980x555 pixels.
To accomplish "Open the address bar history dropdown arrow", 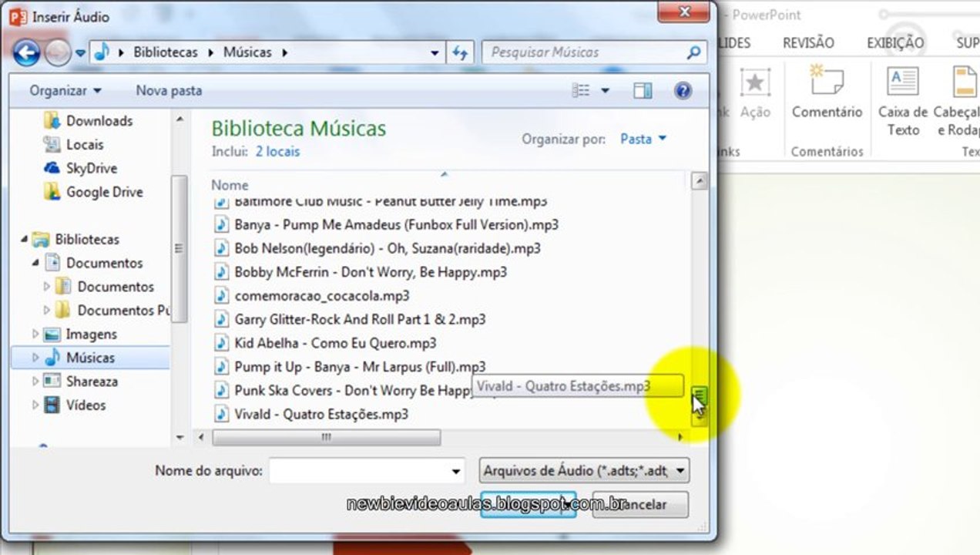I will [x=435, y=53].
